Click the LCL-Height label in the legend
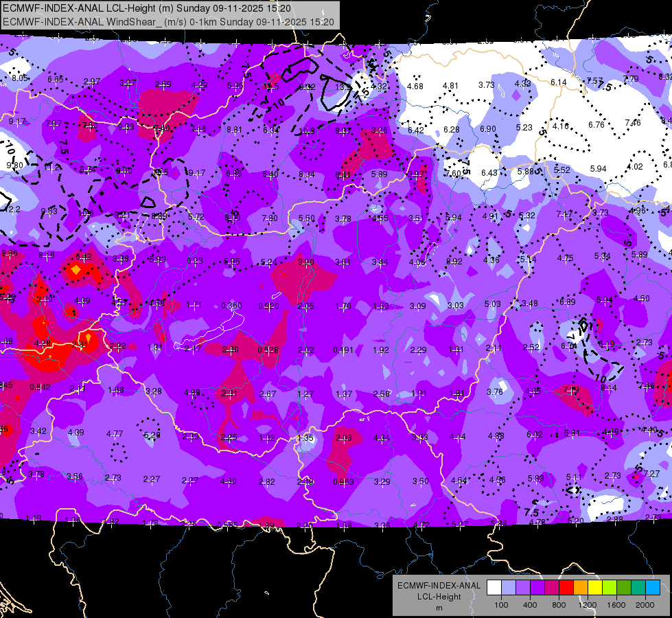 (439, 597)
